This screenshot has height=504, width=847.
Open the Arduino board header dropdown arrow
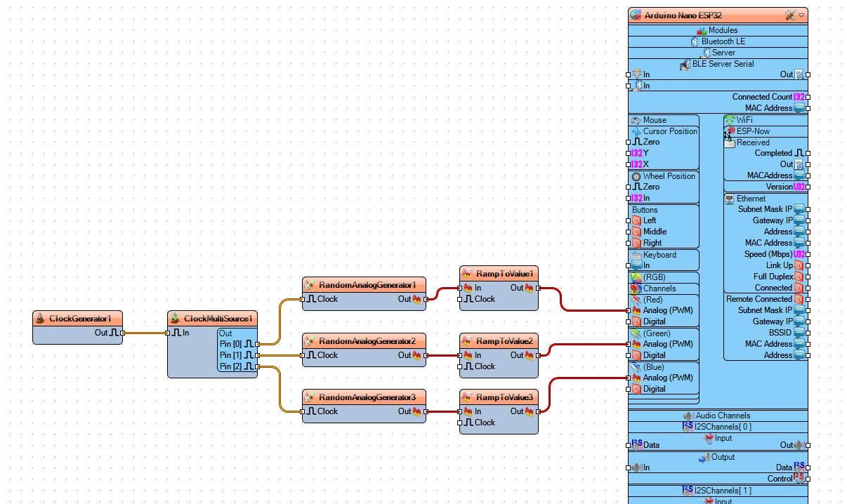coord(802,15)
